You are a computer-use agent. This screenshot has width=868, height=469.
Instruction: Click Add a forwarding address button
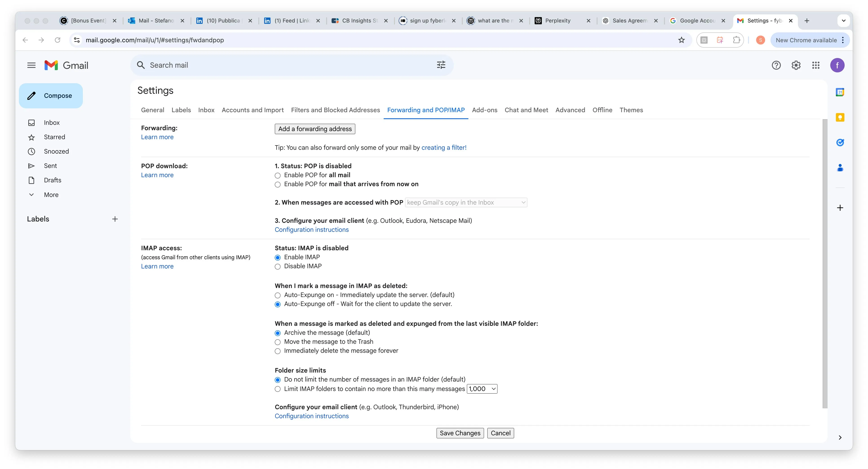pyautogui.click(x=315, y=129)
